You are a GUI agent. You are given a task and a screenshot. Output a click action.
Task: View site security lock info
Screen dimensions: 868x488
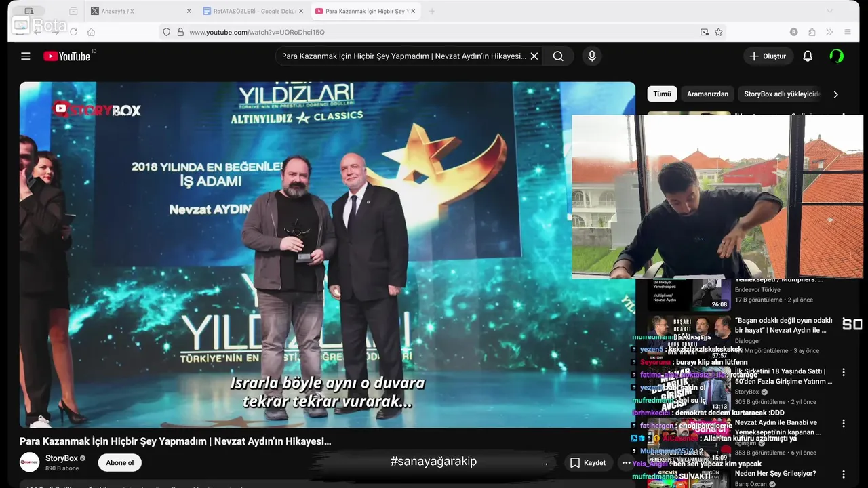pos(180,32)
